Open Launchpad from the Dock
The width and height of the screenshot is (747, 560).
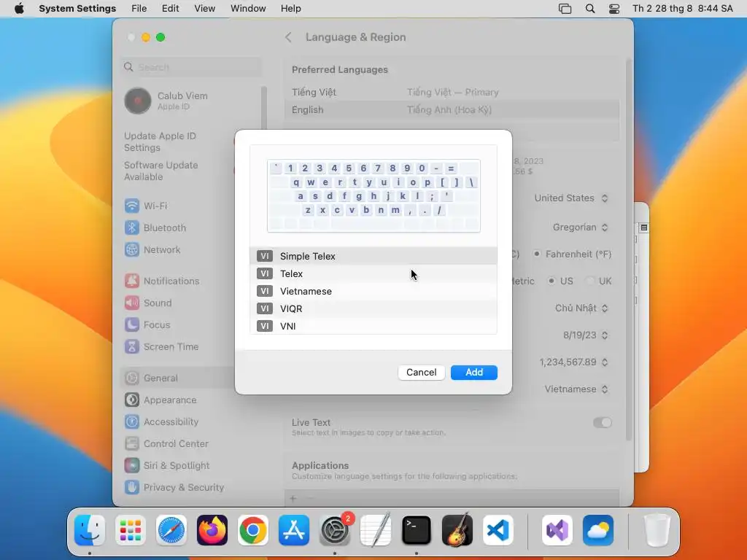coord(131,530)
